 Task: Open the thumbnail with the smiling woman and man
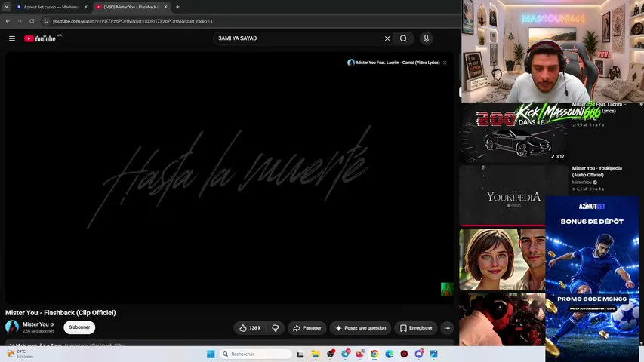click(502, 259)
